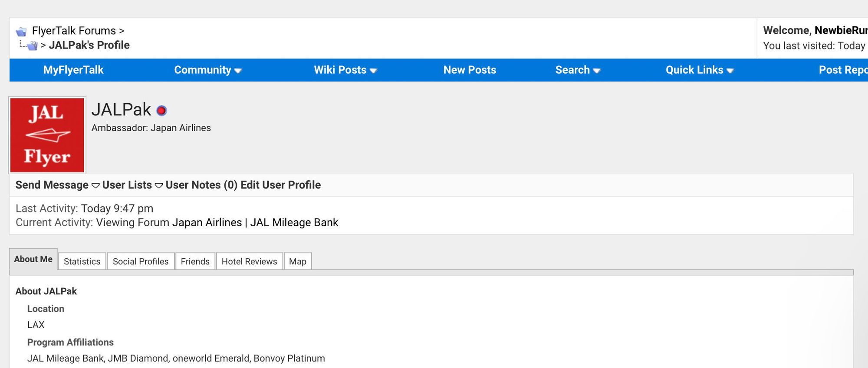Image resolution: width=868 pixels, height=368 pixels.
Task: Switch to the Social Profiles tab
Action: 141,261
